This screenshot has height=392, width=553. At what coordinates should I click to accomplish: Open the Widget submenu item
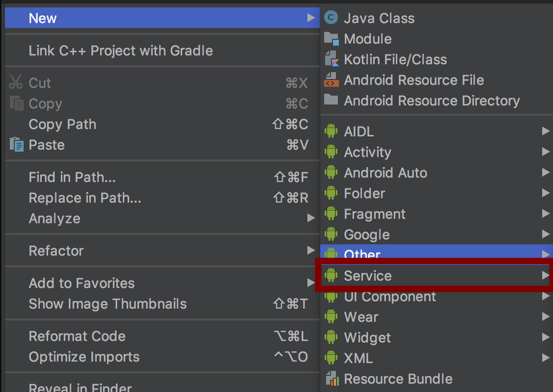[x=367, y=338]
